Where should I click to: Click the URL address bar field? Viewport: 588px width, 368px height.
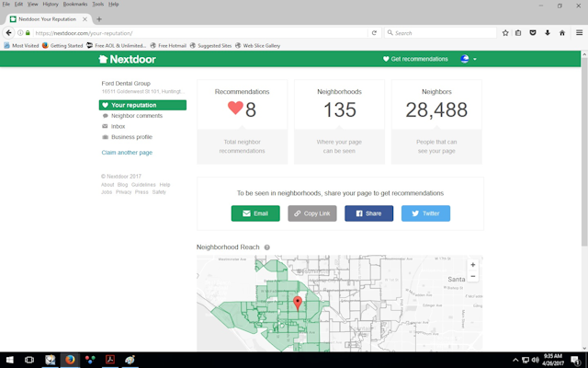[200, 33]
